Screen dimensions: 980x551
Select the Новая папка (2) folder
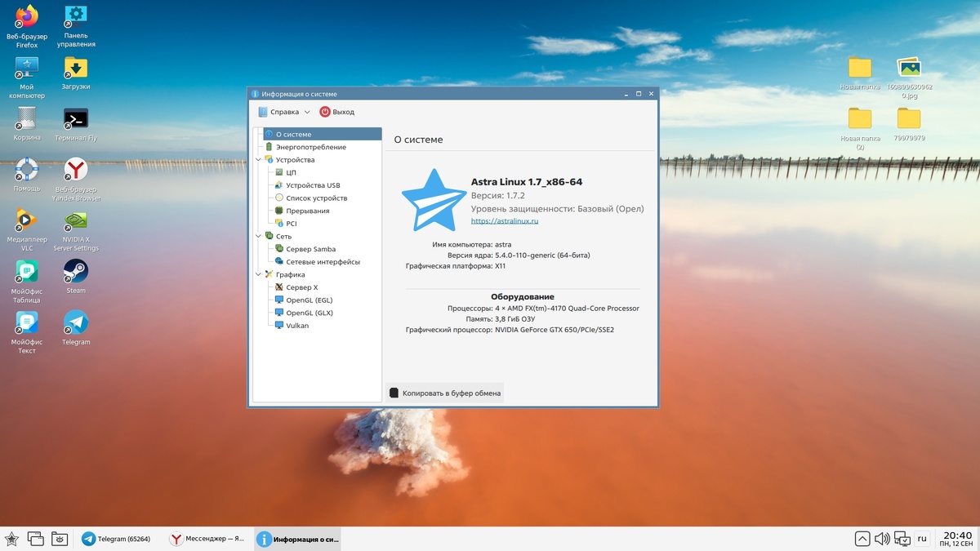(x=860, y=119)
